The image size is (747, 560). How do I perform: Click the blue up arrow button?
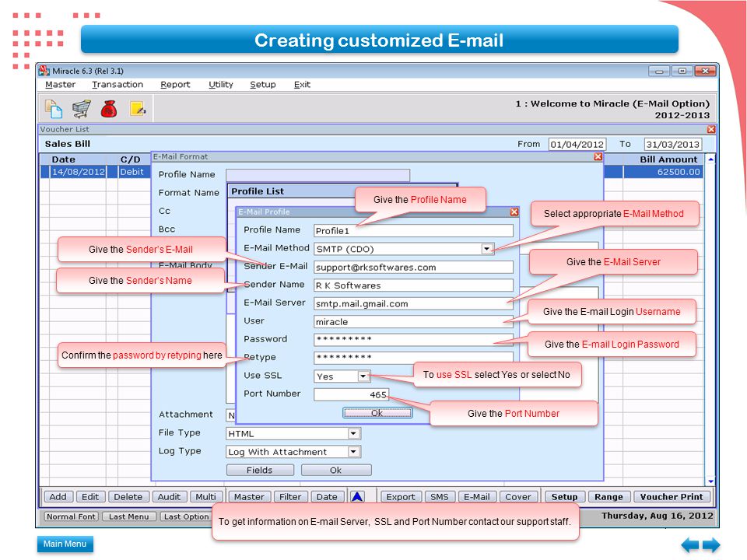357,497
